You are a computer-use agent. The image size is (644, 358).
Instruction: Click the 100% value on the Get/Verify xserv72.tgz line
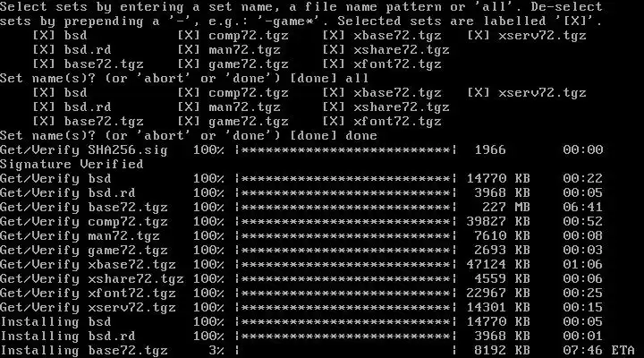[x=208, y=308]
